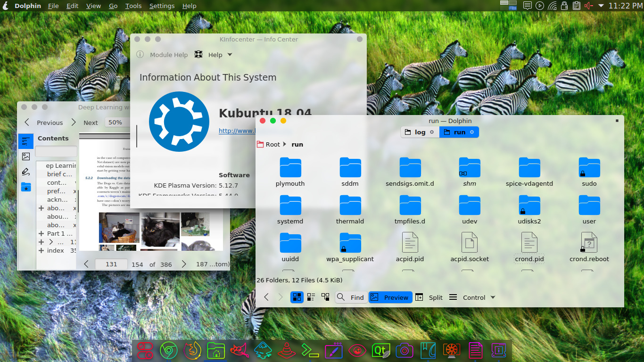Open the Tools menu
Image resolution: width=644 pixels, height=362 pixels.
pos(133,6)
